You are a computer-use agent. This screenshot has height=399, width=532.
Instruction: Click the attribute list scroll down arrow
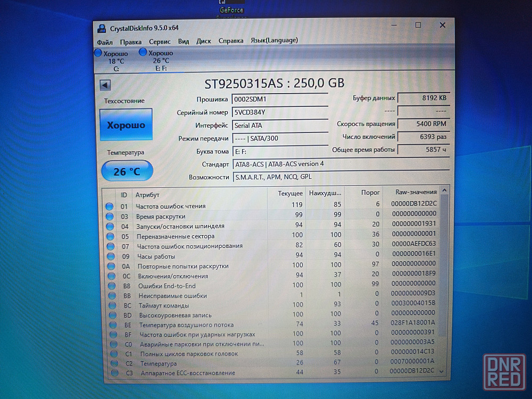click(x=442, y=371)
